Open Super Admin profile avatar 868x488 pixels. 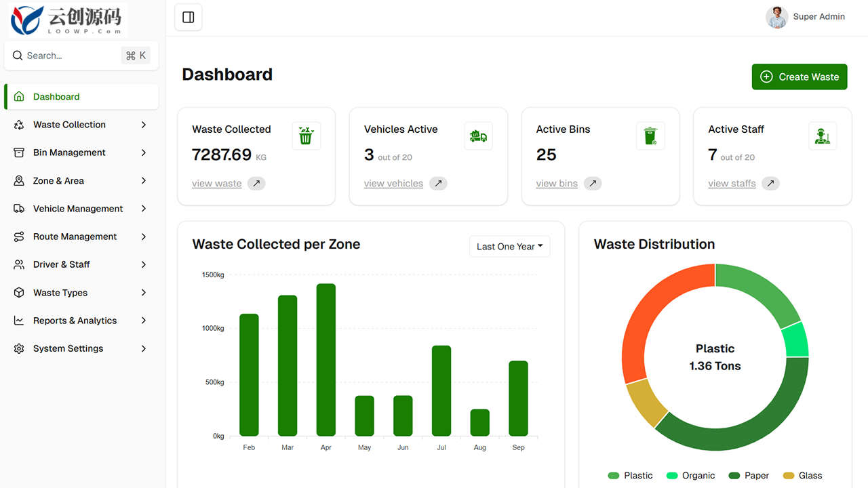click(x=776, y=17)
